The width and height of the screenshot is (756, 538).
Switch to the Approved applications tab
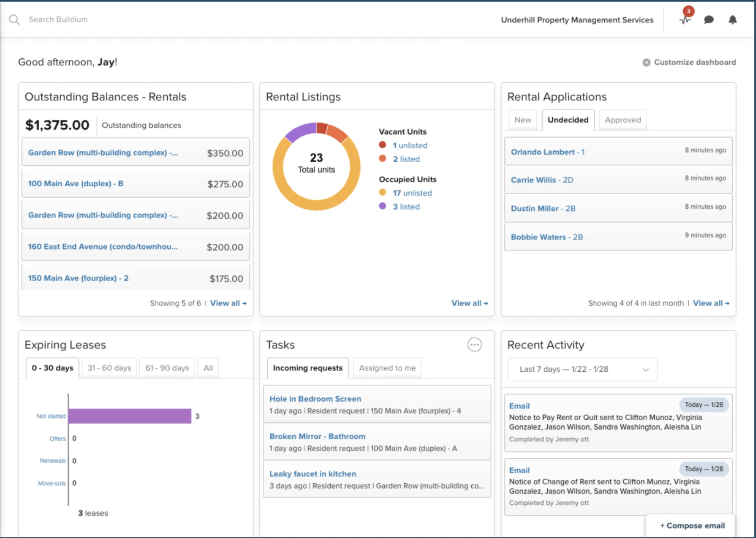pos(623,120)
